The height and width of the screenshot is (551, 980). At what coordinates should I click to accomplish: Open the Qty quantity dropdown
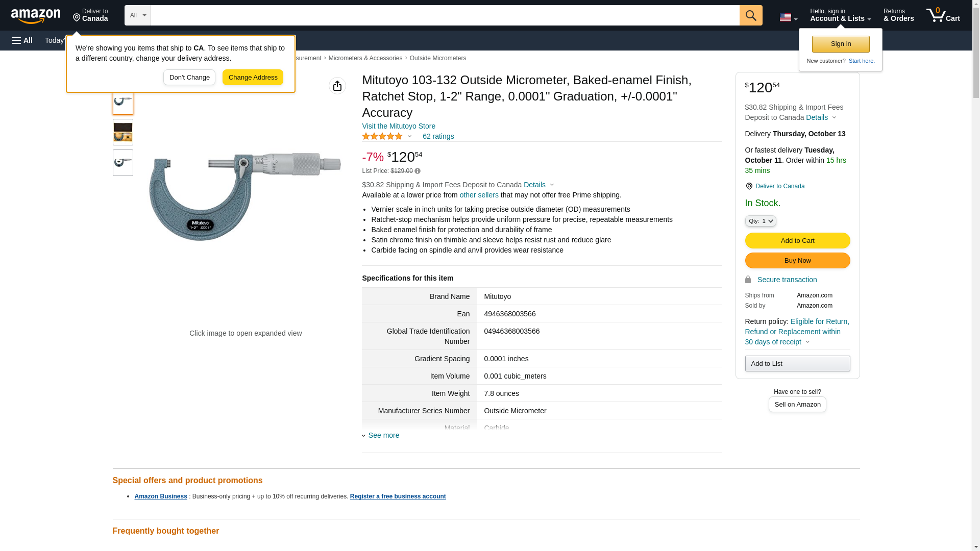760,221
